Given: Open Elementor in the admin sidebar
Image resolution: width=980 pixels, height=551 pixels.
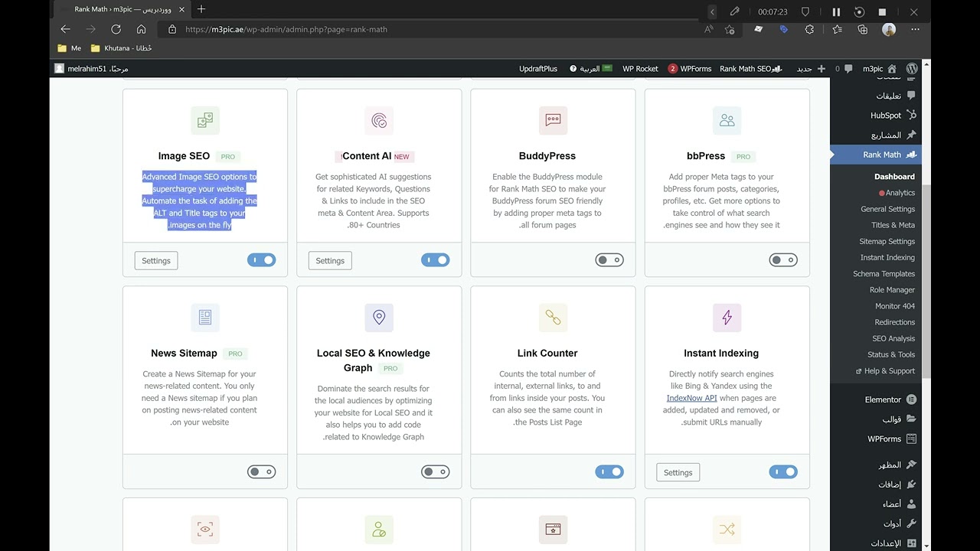Looking at the screenshot, I should tap(890, 399).
